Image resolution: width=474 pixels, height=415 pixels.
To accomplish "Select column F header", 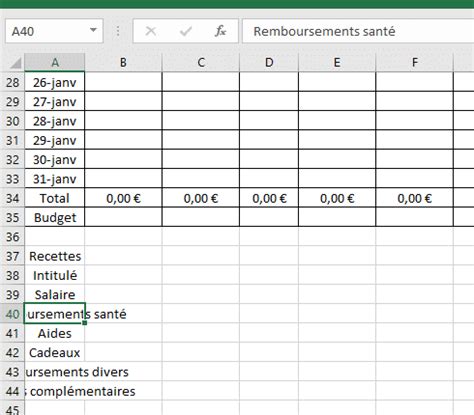I will pyautogui.click(x=414, y=62).
